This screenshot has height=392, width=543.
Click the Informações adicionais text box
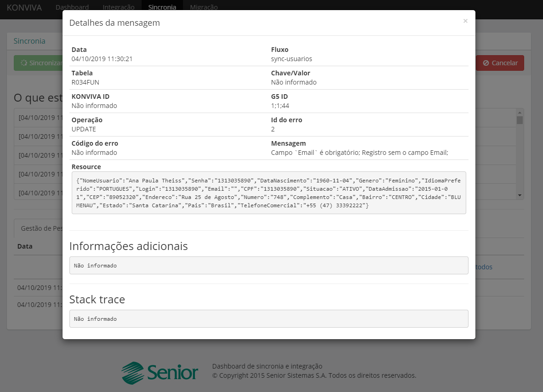coord(269,266)
